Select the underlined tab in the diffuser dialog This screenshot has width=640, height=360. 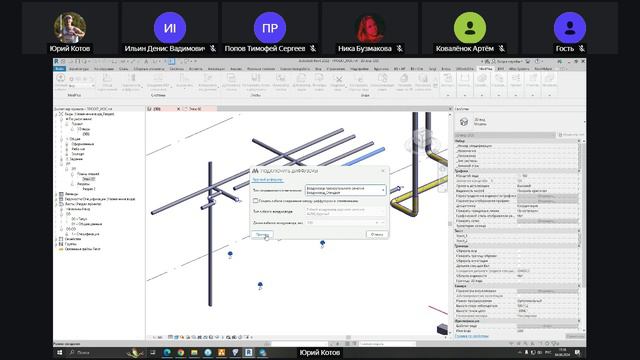pos(267,180)
